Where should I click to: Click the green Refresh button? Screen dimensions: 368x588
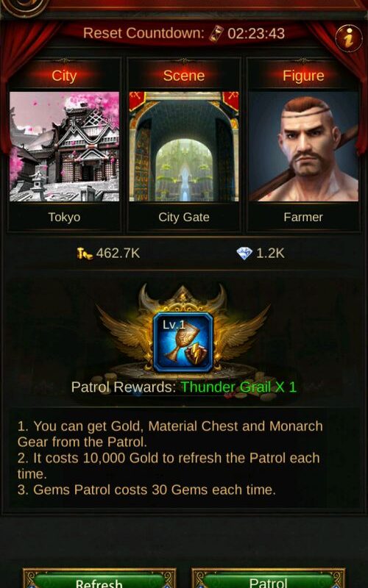(x=99, y=578)
